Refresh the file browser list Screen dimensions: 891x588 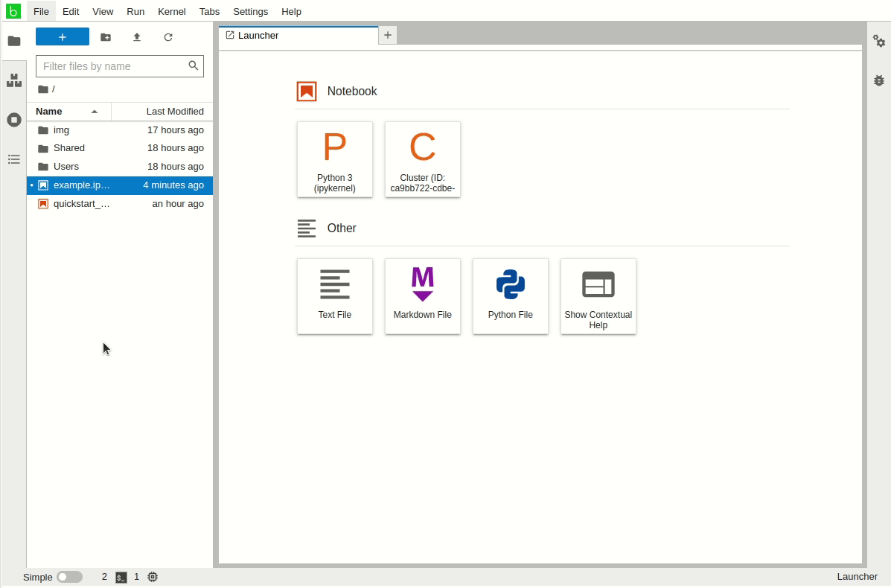168,37
